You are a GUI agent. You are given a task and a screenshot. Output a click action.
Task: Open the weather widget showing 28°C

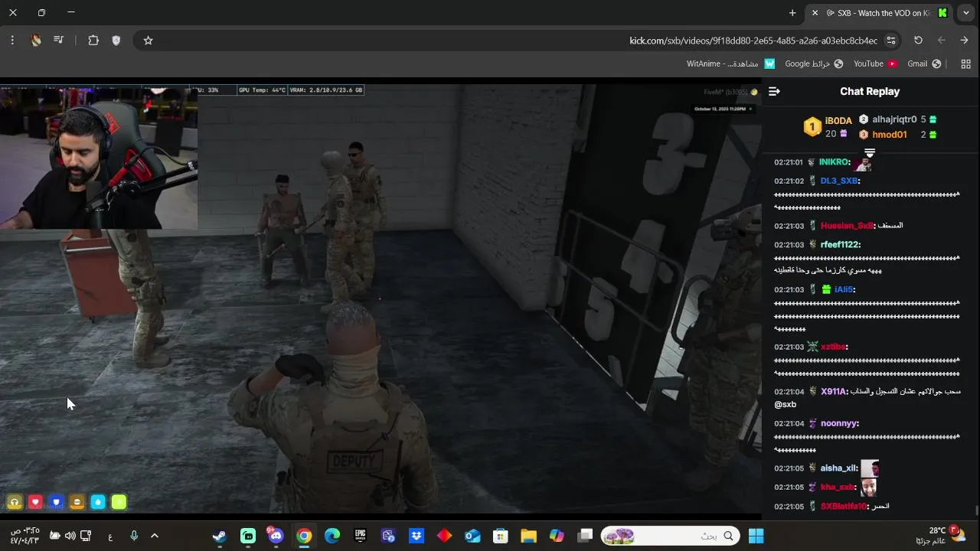click(946, 536)
